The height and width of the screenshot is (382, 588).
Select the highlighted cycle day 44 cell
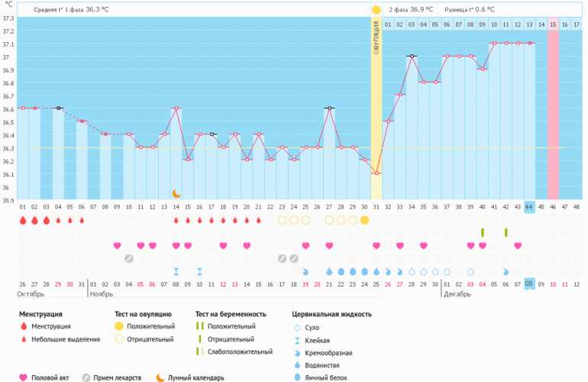pyautogui.click(x=529, y=207)
